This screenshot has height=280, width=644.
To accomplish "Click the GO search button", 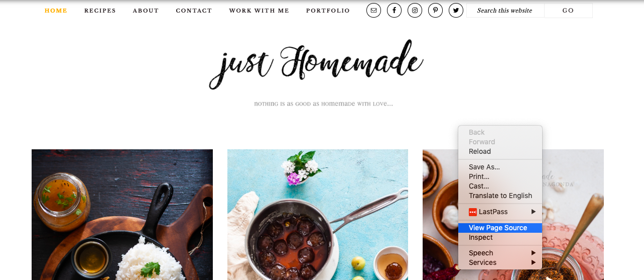I will tap(568, 11).
